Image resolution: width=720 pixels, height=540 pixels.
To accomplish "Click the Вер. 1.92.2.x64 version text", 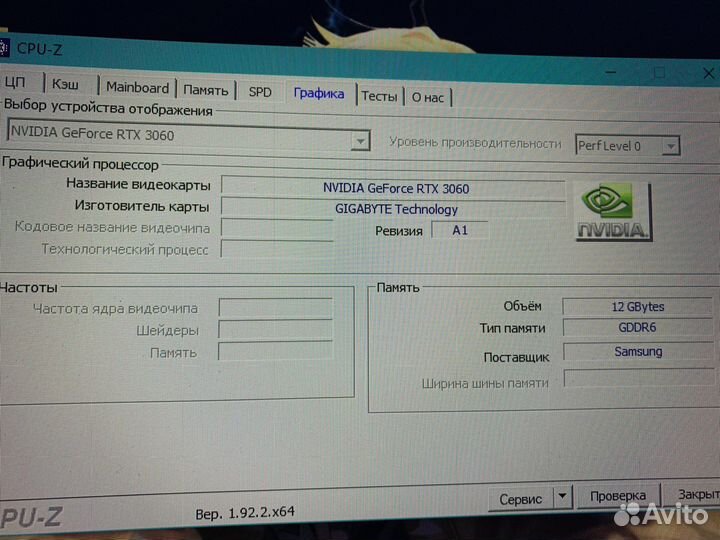I will click(245, 512).
